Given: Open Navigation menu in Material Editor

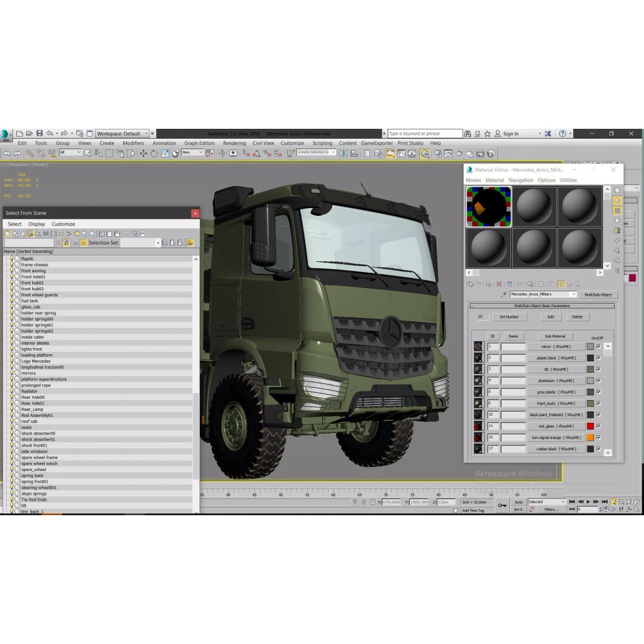Looking at the screenshot, I should 521,180.
